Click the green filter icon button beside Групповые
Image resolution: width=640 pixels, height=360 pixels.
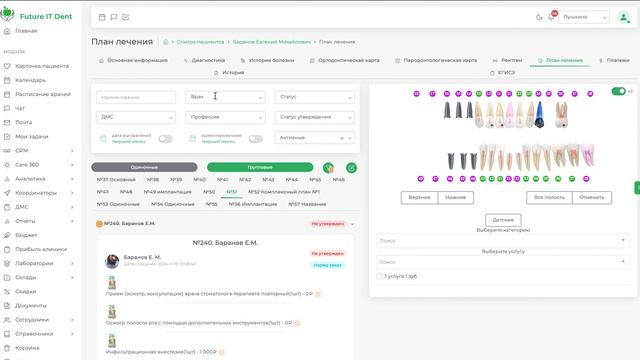click(x=328, y=168)
